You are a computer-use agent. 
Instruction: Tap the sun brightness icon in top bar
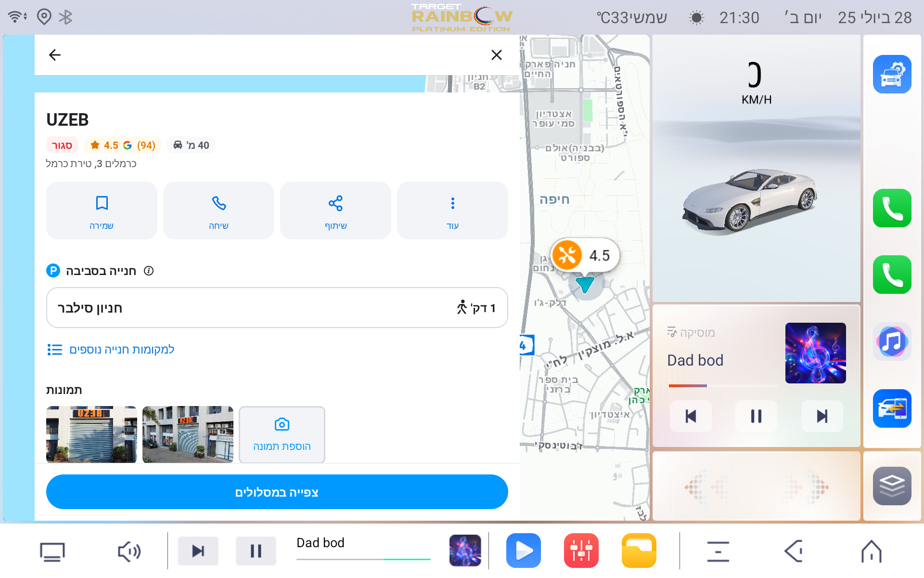tap(696, 18)
